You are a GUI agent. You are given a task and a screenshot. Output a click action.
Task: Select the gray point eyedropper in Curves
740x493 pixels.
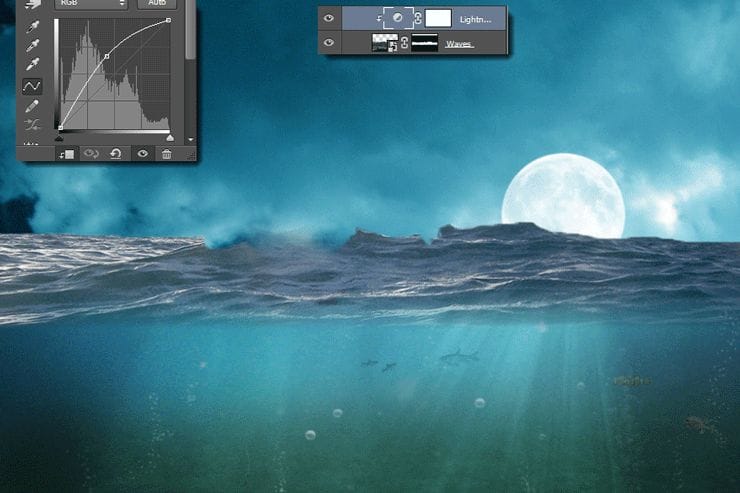pos(33,45)
